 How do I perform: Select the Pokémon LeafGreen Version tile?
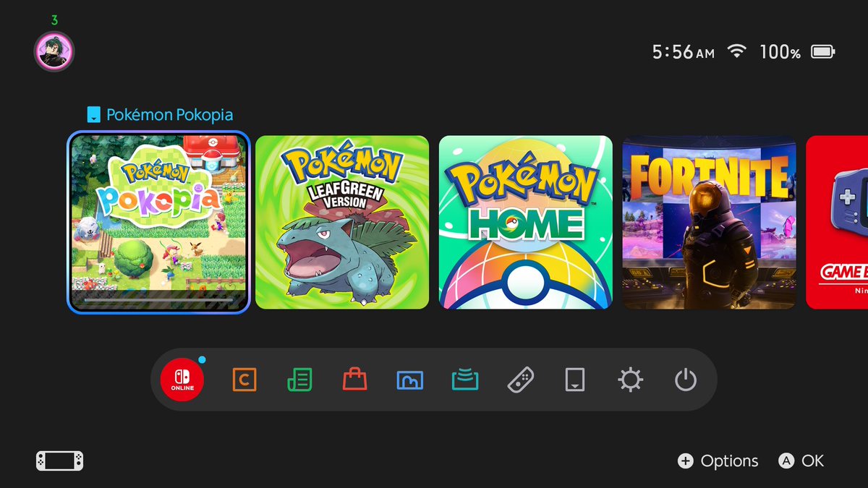342,223
